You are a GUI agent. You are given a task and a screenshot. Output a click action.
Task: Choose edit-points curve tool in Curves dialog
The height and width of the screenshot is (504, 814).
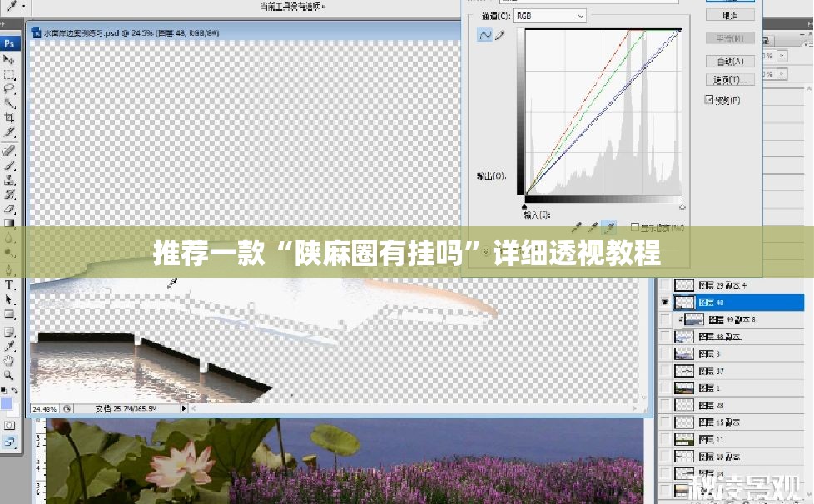(x=484, y=35)
